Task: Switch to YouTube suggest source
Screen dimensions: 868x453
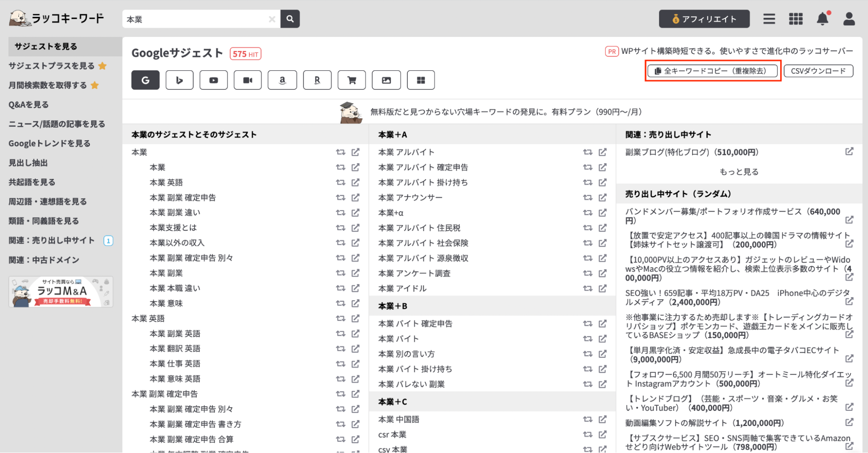Action: click(214, 80)
